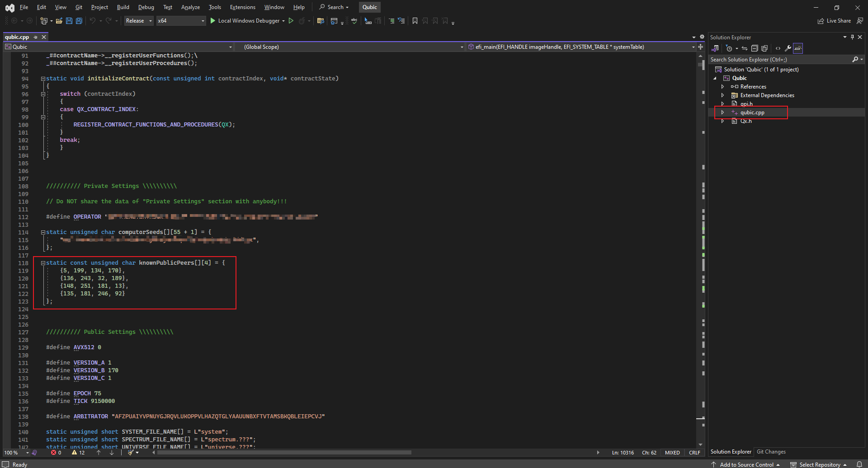Start Without Debugging via the hollow green arrow
The image size is (868, 468).
point(291,21)
